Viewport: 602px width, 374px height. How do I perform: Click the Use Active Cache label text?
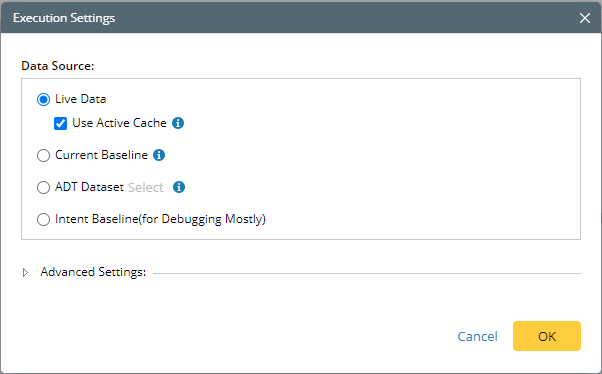coord(119,123)
